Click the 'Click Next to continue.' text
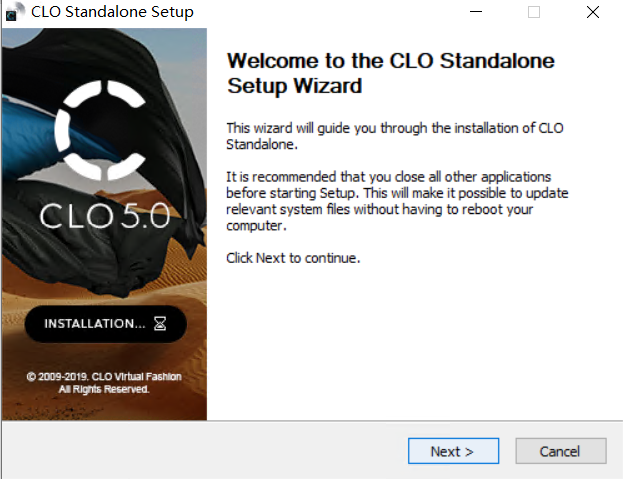The height and width of the screenshot is (479, 623). [x=293, y=258]
